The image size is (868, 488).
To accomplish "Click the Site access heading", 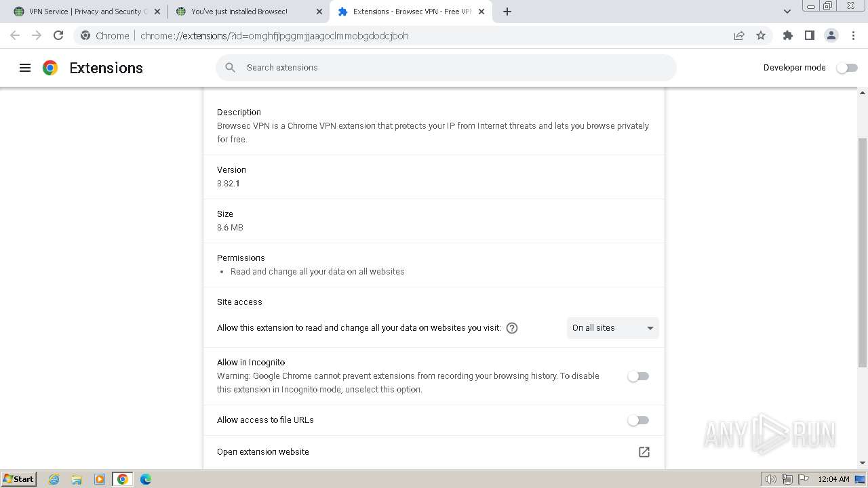I will click(x=239, y=302).
